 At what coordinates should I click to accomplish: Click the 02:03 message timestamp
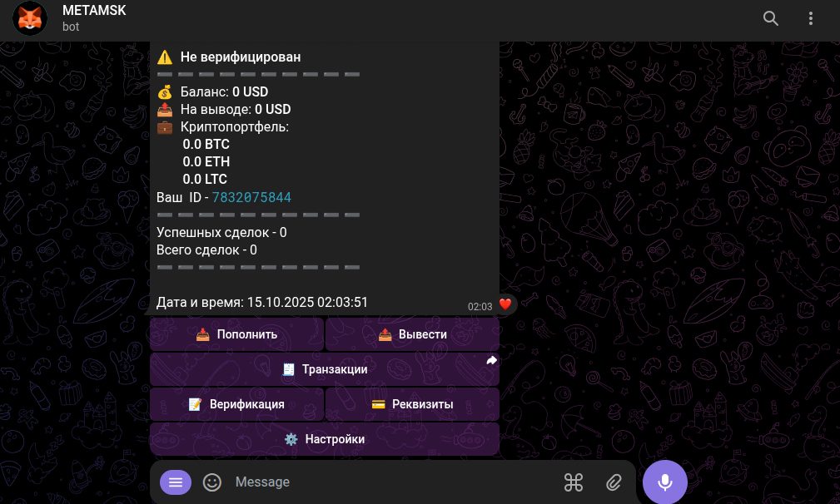[480, 307]
